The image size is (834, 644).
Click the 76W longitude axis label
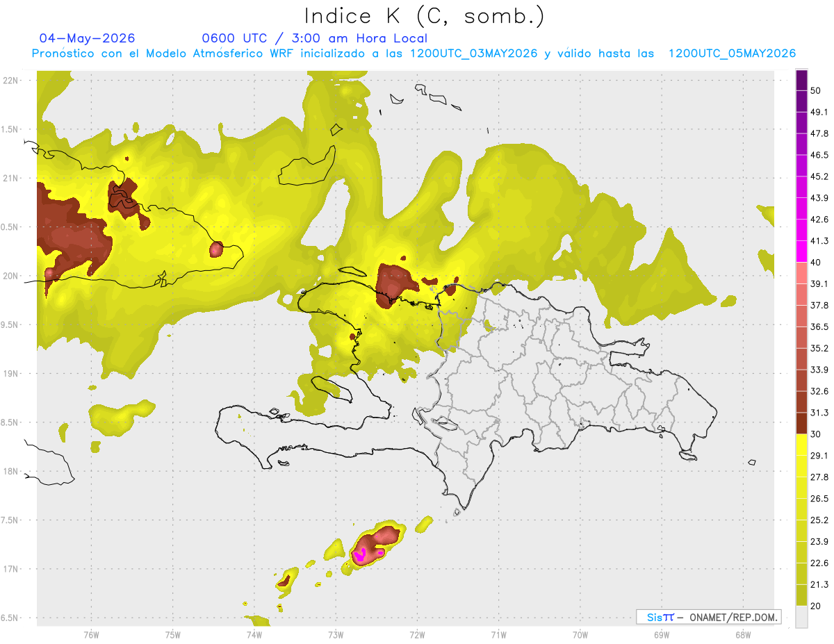pos(91,634)
